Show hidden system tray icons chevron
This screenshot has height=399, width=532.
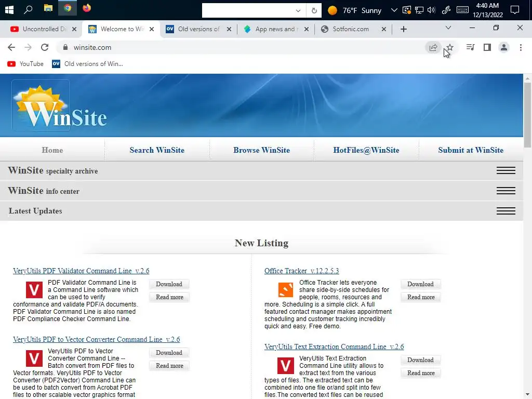coord(394,10)
